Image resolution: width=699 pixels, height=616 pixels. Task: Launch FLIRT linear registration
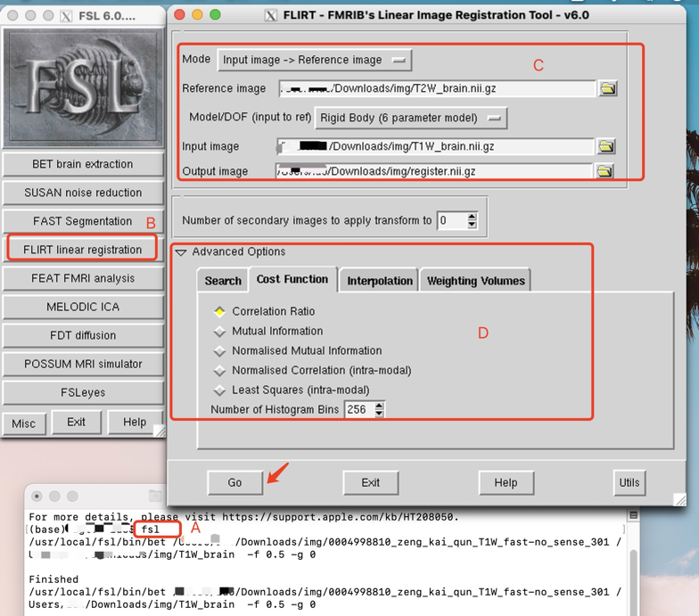82,250
